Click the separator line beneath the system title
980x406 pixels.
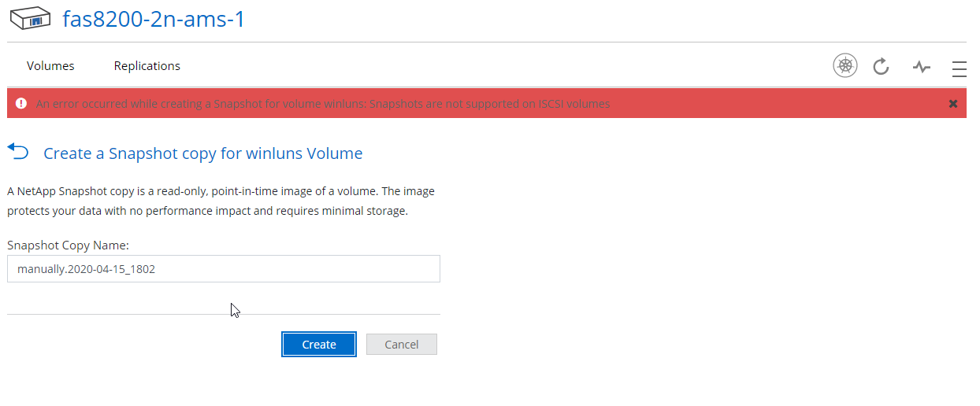tap(487, 42)
